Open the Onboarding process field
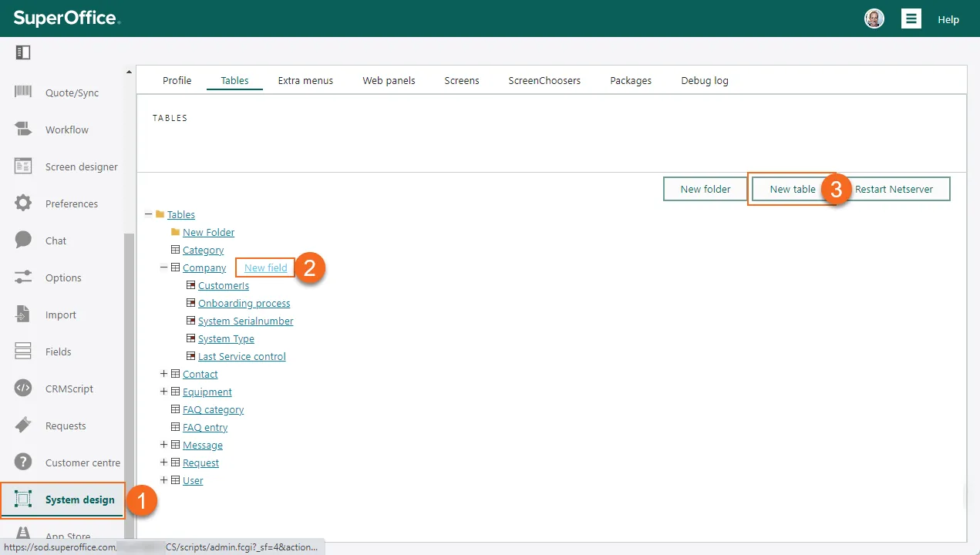Image resolution: width=980 pixels, height=555 pixels. [x=244, y=303]
